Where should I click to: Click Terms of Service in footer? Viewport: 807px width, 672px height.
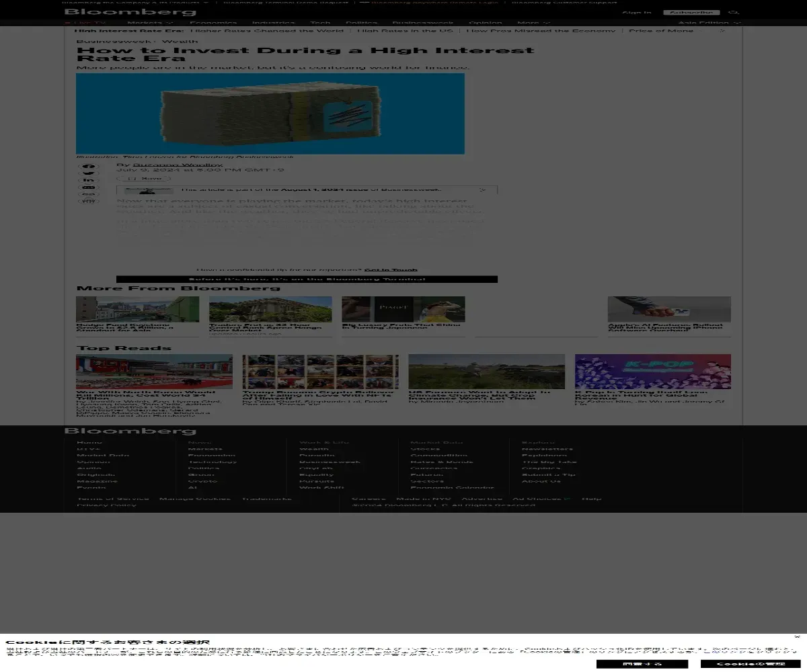tap(112, 499)
